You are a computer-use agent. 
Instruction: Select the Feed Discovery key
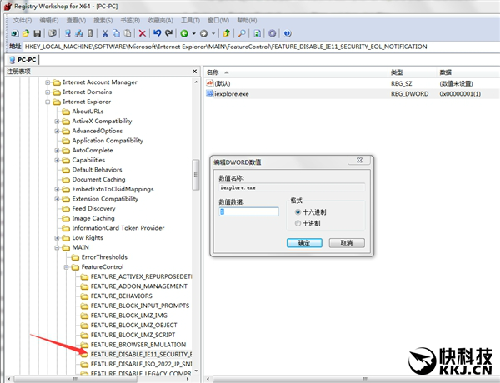pos(94,209)
